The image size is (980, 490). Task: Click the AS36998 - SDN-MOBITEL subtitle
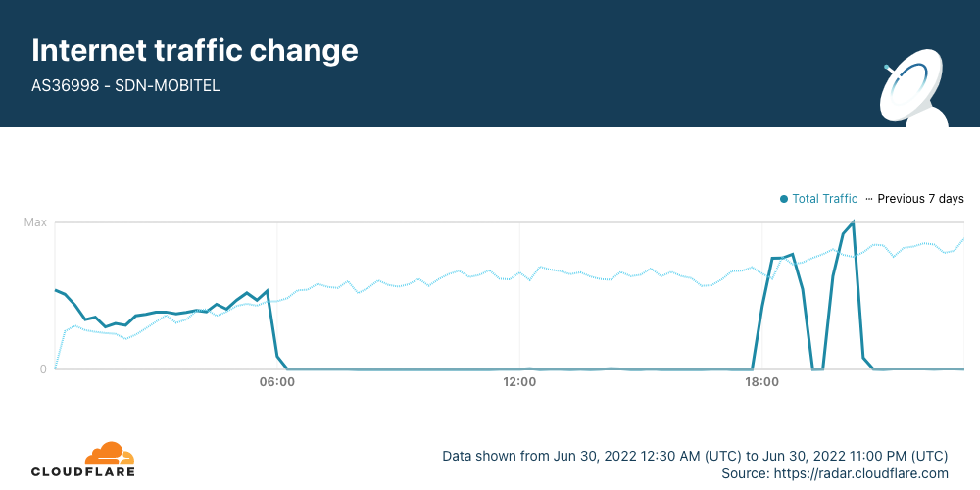(125, 86)
